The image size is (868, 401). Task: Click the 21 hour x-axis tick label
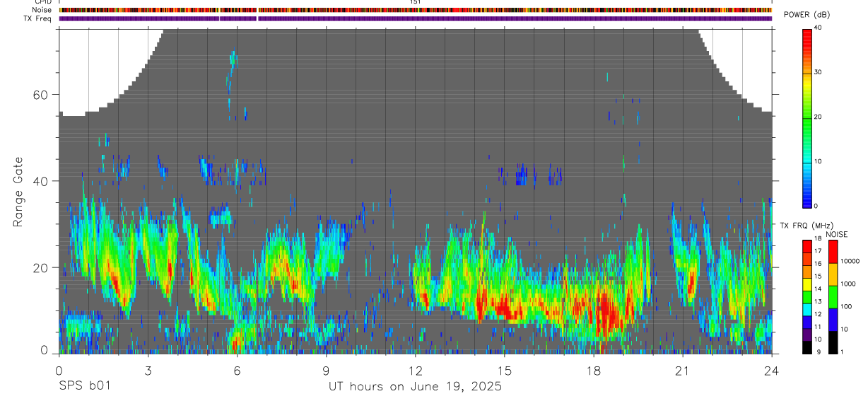[683, 371]
